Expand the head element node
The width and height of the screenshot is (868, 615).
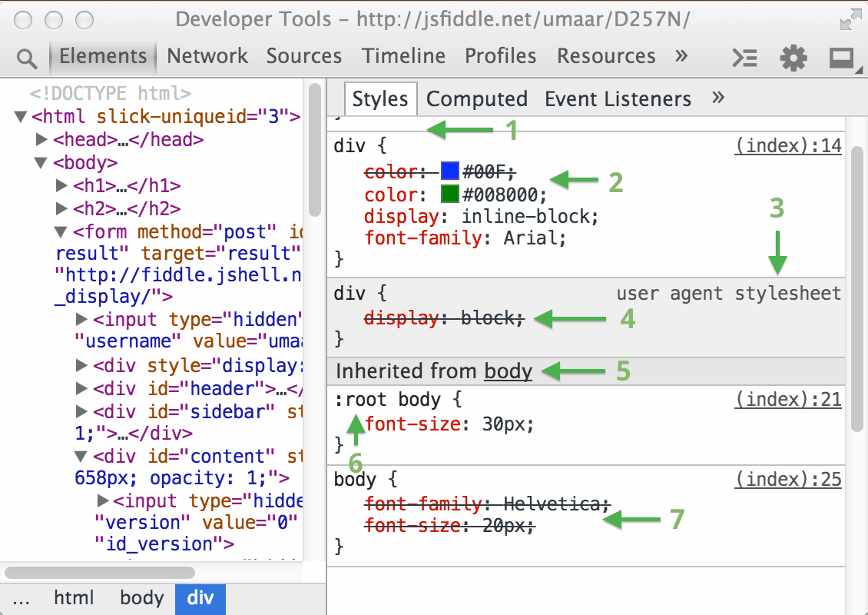42,140
